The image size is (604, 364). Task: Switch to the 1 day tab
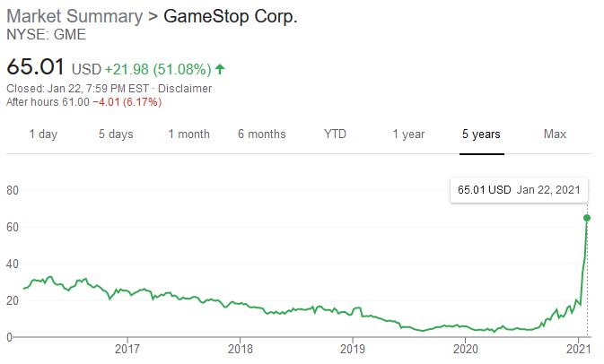pos(43,134)
